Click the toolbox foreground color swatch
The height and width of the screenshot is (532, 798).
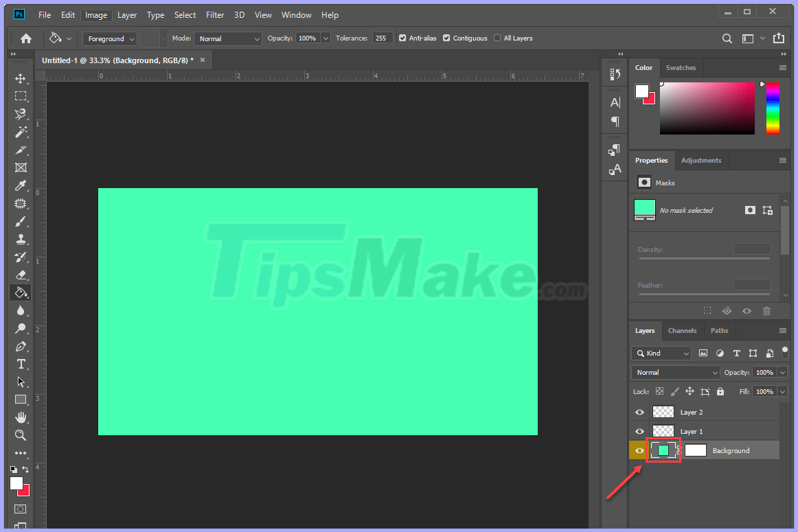[x=16, y=484]
